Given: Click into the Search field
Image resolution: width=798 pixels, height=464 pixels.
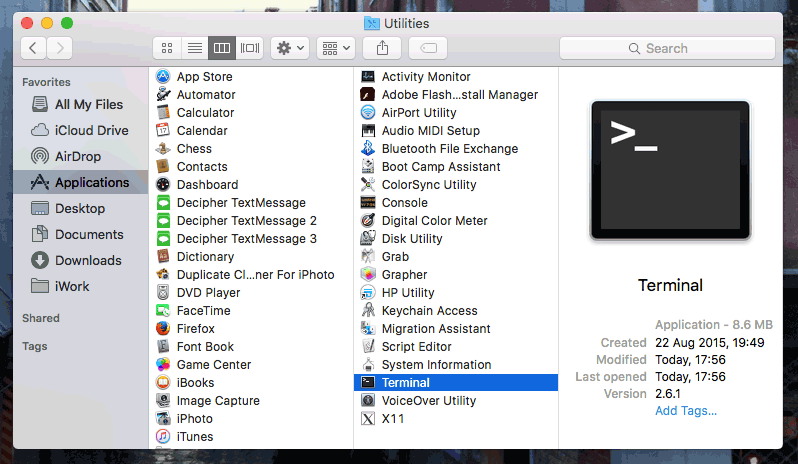Looking at the screenshot, I should click(667, 48).
